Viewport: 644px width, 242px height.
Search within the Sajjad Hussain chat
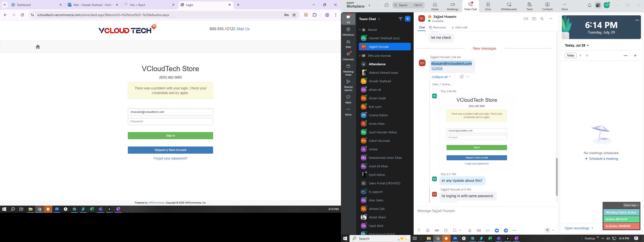[x=542, y=19]
